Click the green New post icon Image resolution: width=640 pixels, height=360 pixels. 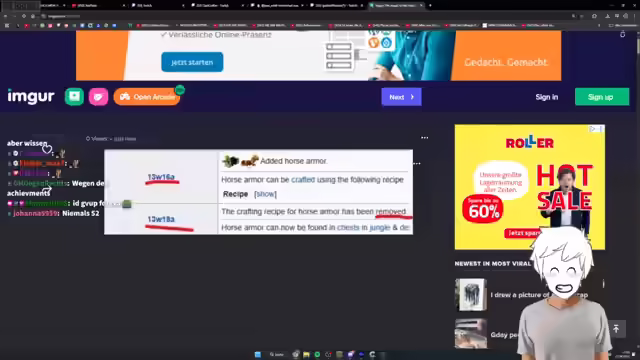tap(74, 97)
